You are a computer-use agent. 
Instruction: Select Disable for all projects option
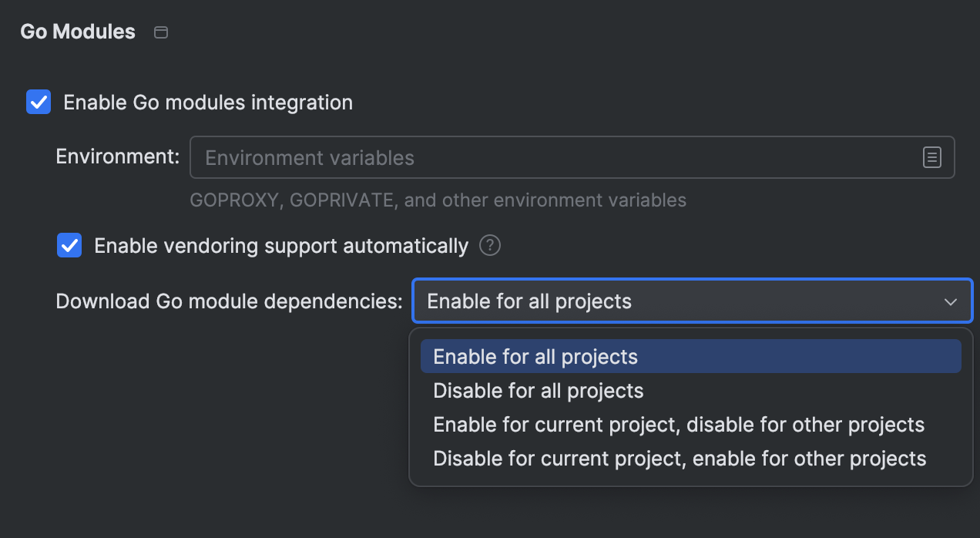(538, 390)
